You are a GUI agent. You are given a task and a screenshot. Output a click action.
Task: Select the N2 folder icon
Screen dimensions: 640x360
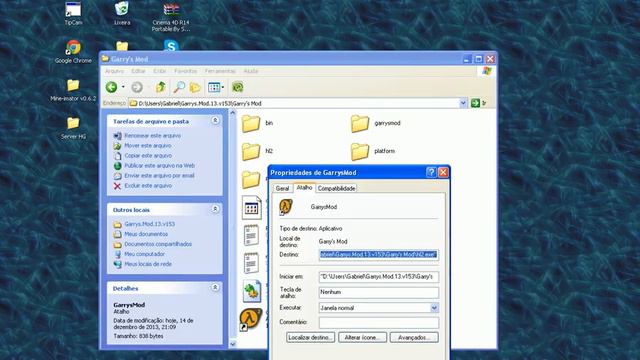[251, 151]
